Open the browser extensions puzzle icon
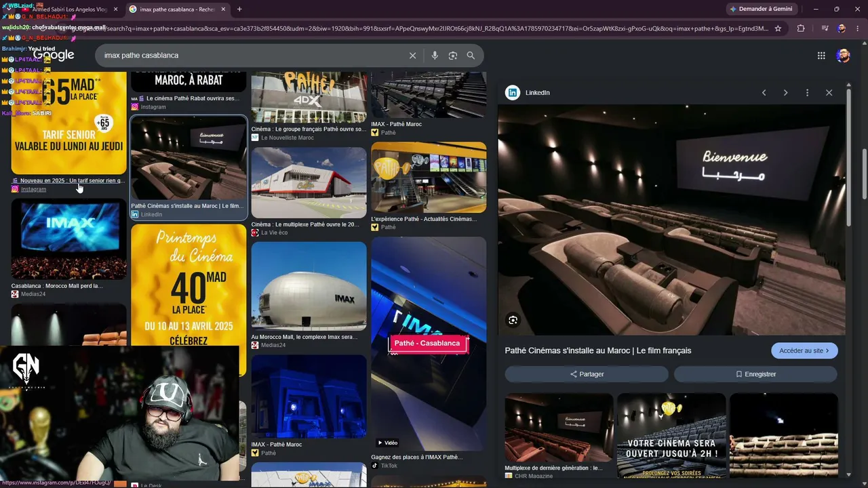This screenshot has width=868, height=488. tap(801, 28)
